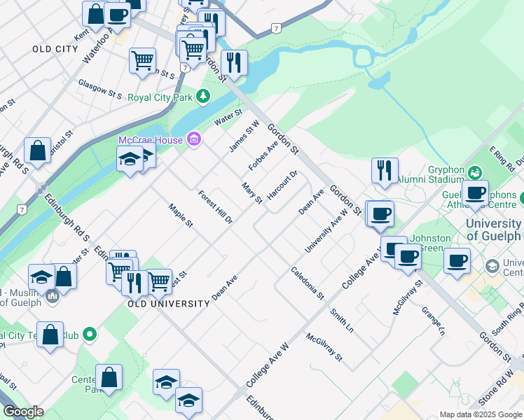Select the shopping bag marker beside the Old City cafe
This screenshot has height=420, width=524.
95,15
